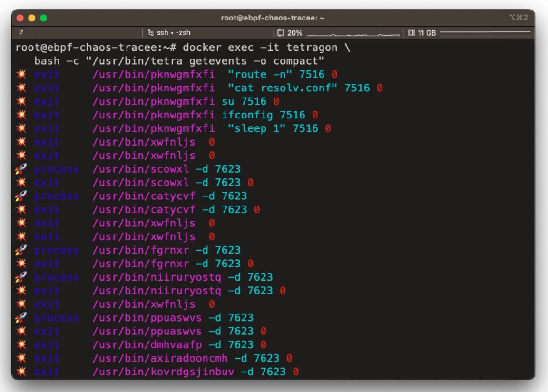Screen dimensions: 548x392
Task: Click the memory usage graph line
Action: [x=485, y=33]
